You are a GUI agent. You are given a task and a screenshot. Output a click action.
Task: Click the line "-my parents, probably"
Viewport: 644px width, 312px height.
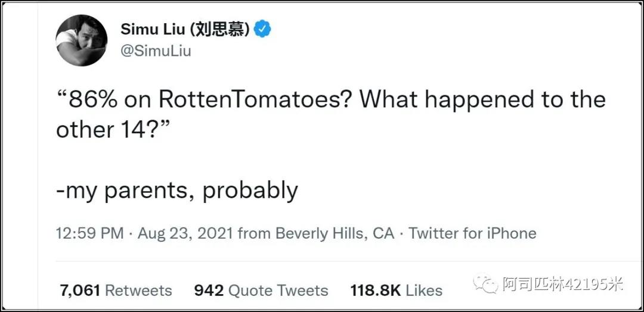[177, 191]
